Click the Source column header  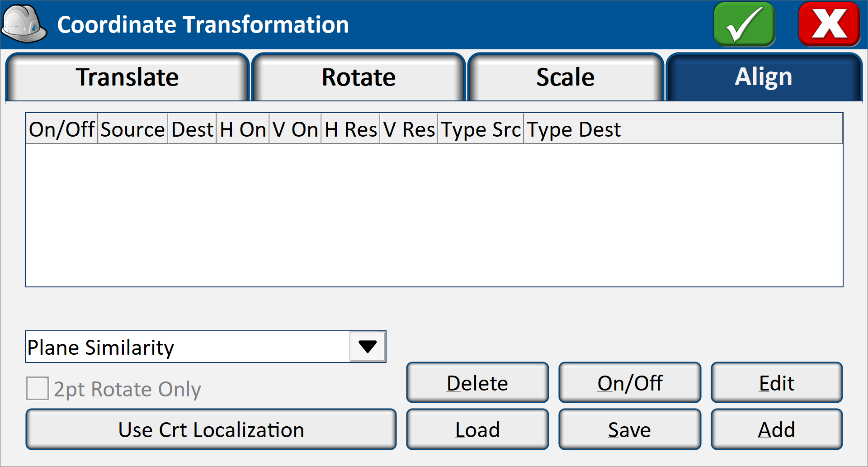132,129
